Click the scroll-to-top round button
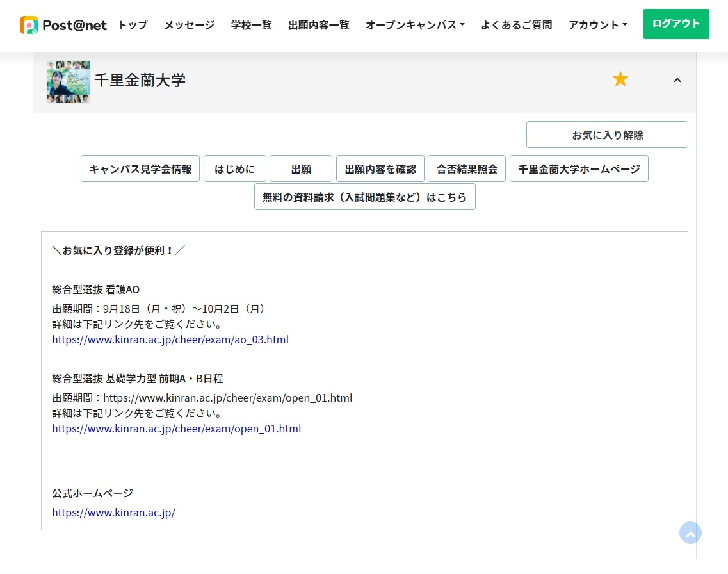This screenshot has width=728, height=574. (690, 532)
